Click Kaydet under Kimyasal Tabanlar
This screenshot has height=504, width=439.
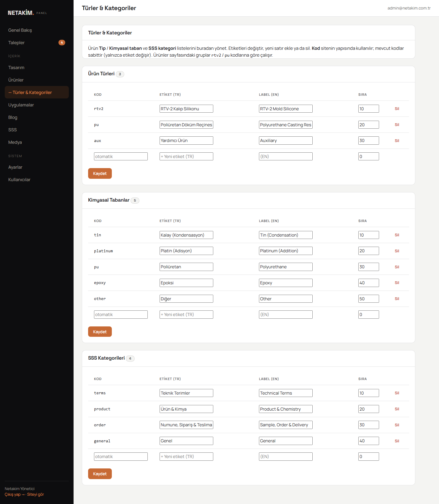click(100, 332)
